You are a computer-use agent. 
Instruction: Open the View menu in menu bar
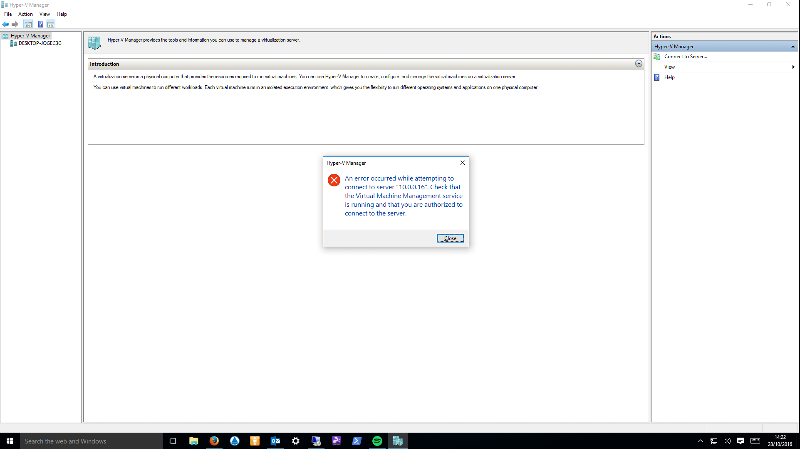[44, 14]
